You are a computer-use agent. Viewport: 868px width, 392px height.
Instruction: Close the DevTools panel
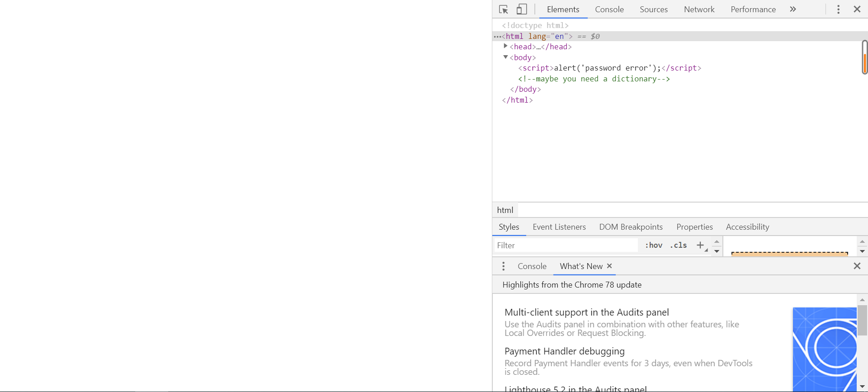tap(857, 9)
